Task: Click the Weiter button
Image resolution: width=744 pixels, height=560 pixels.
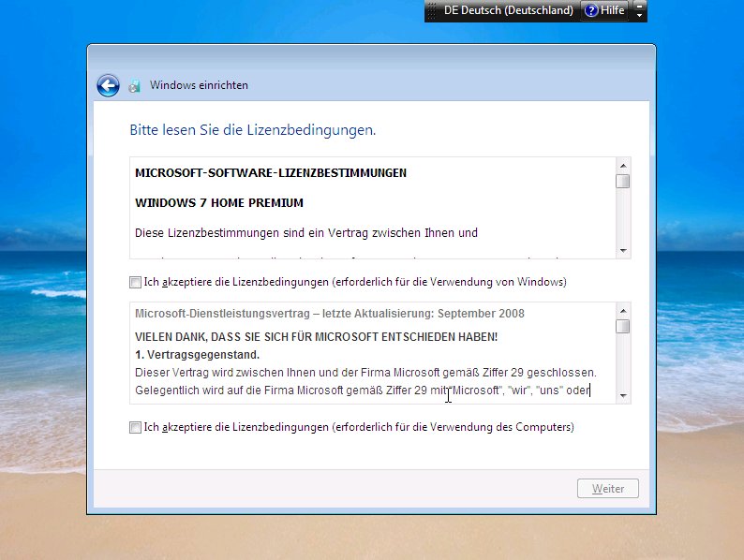Action: (608, 489)
